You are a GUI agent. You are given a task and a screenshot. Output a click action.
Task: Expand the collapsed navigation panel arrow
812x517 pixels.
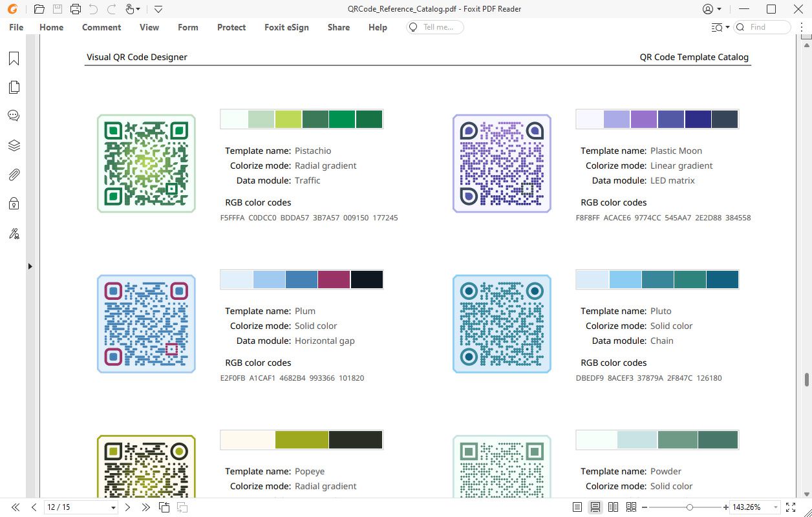[30, 266]
